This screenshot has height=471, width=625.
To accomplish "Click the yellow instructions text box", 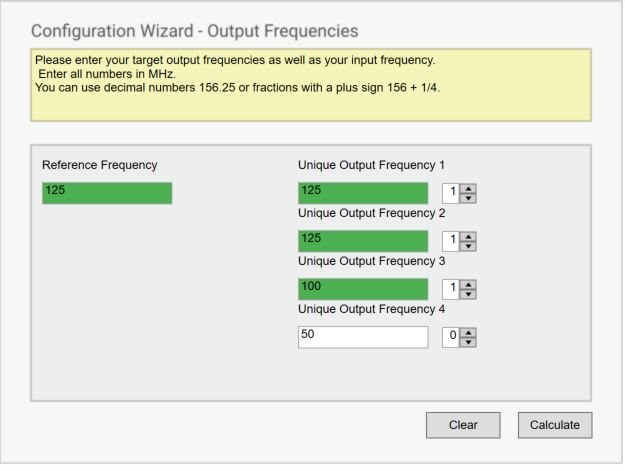I will click(310, 85).
